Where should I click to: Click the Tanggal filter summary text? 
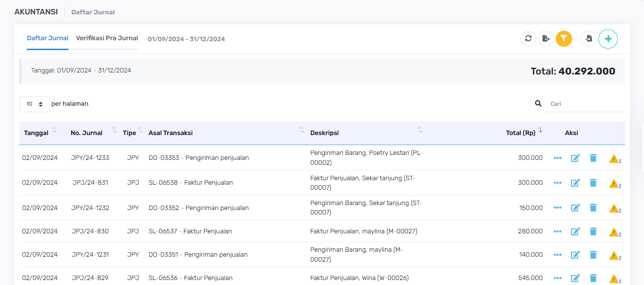click(x=81, y=71)
